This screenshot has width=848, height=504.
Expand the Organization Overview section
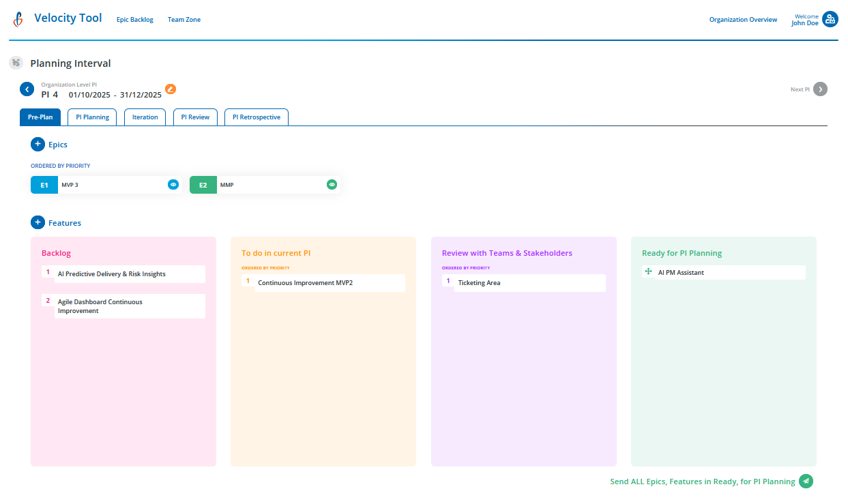(743, 19)
